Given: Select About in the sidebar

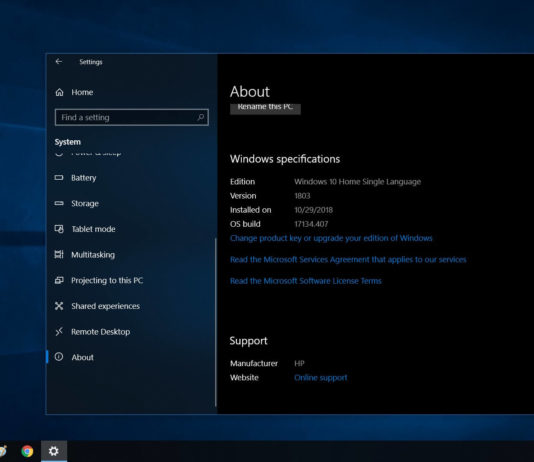Looking at the screenshot, I should coord(82,357).
